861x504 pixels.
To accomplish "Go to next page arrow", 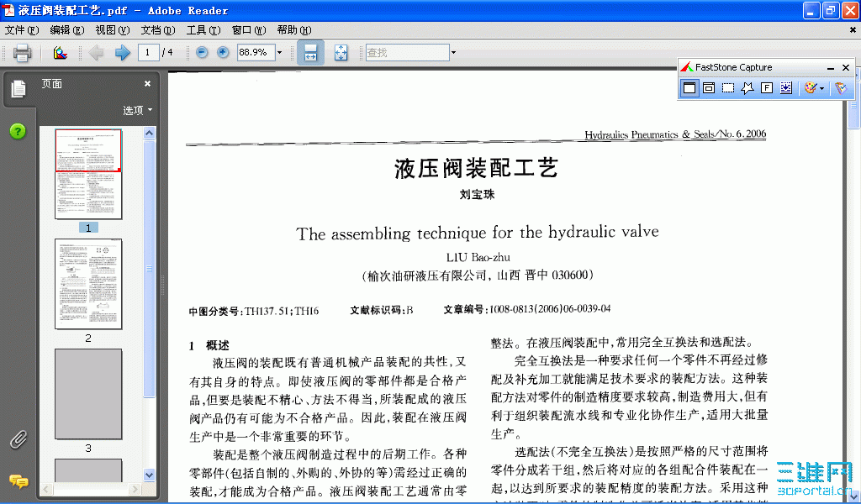I will pyautogui.click(x=122, y=53).
